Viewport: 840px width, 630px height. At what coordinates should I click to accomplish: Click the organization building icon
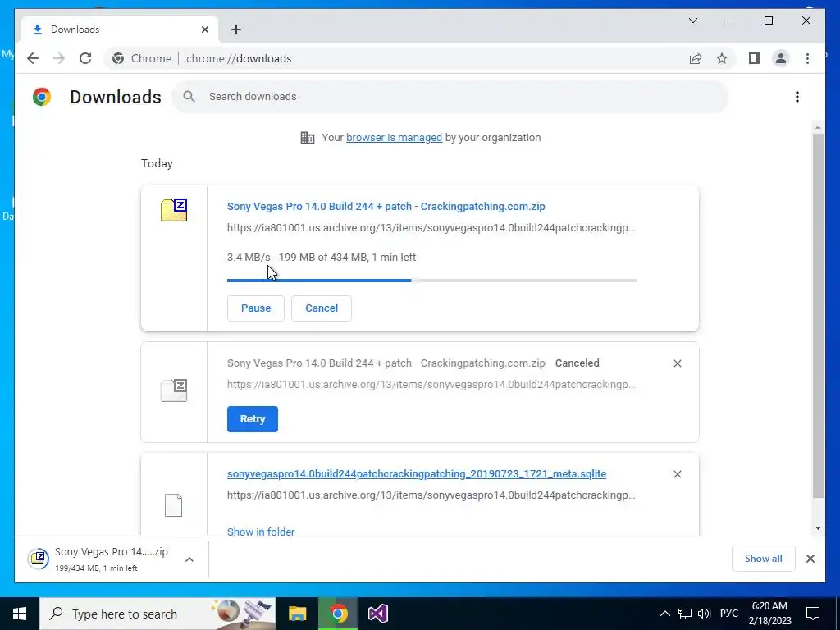[x=308, y=138]
